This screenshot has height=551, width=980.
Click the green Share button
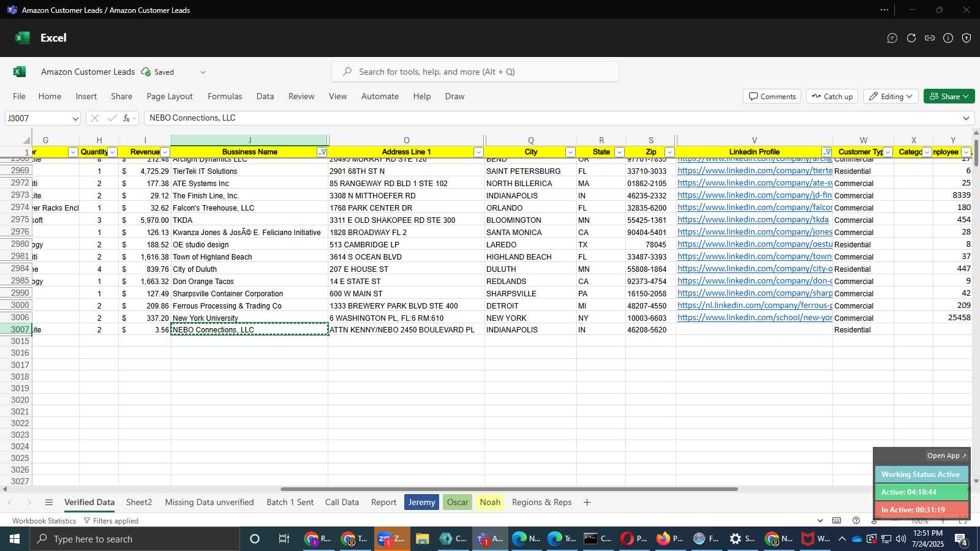(x=949, y=97)
